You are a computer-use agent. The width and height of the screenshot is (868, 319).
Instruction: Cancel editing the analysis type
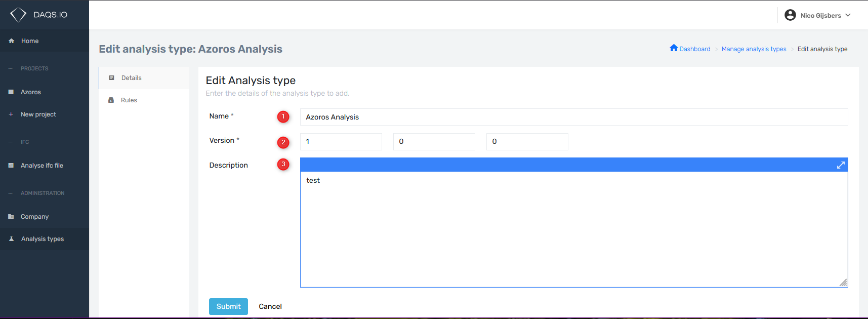coord(270,306)
